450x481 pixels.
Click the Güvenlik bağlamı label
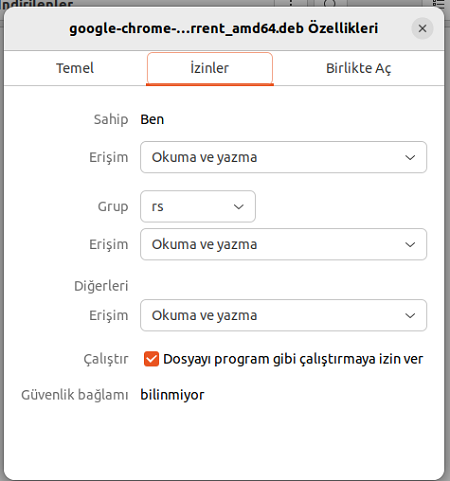pos(75,395)
